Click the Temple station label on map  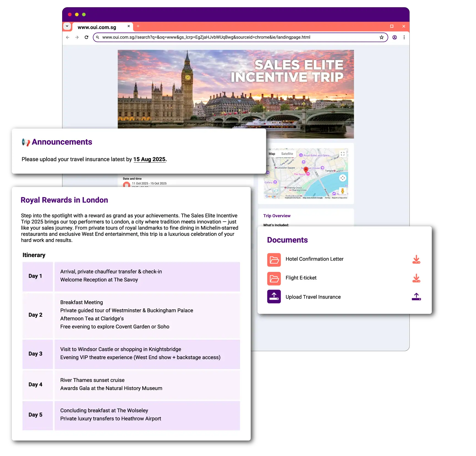point(330,171)
